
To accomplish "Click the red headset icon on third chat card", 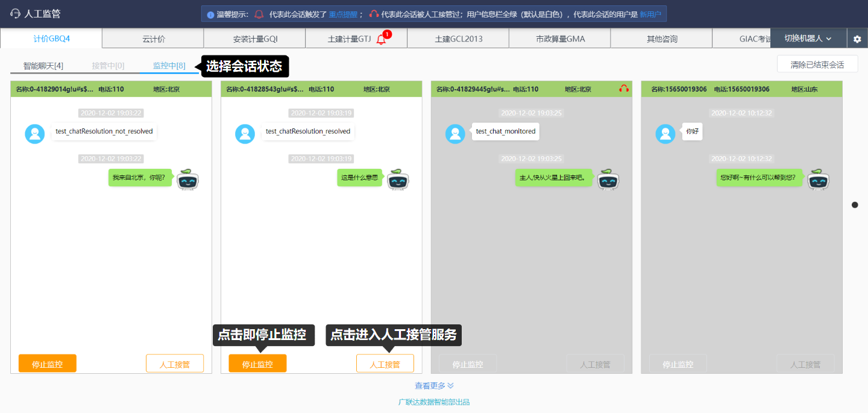I will coord(623,89).
